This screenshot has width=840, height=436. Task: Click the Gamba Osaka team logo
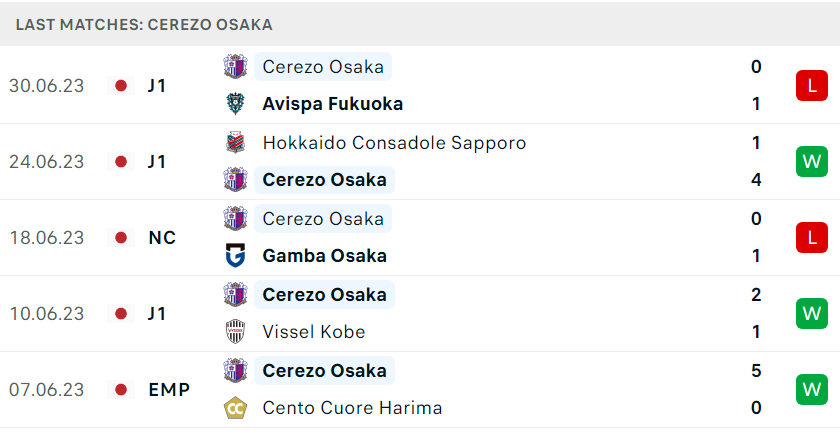click(235, 255)
